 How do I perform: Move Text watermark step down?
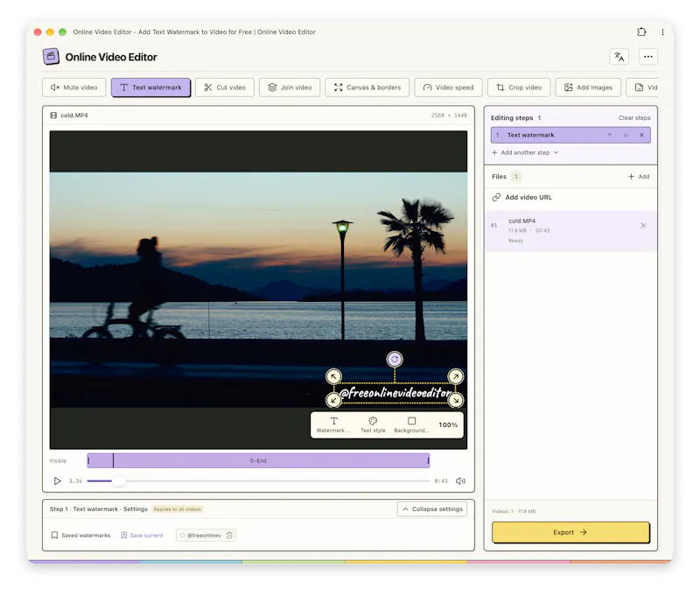click(x=626, y=135)
